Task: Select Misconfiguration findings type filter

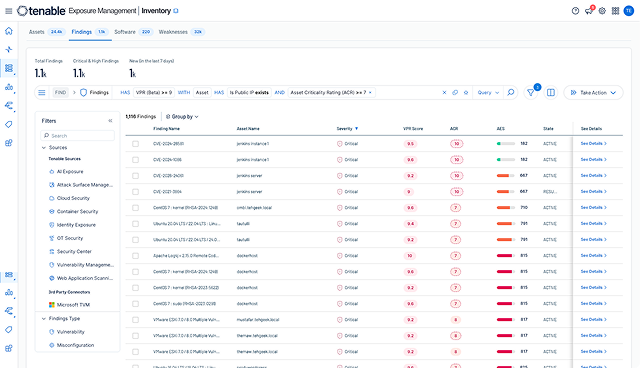Action: [71, 345]
